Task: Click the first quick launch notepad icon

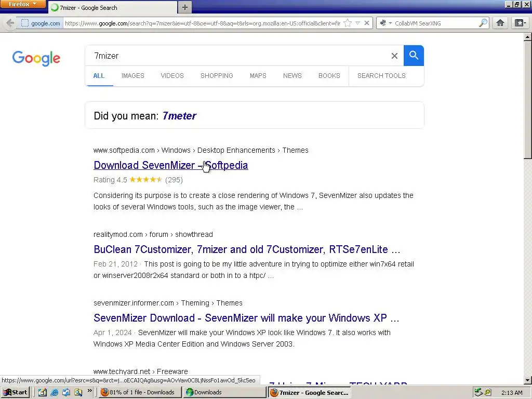Action: pos(43,392)
